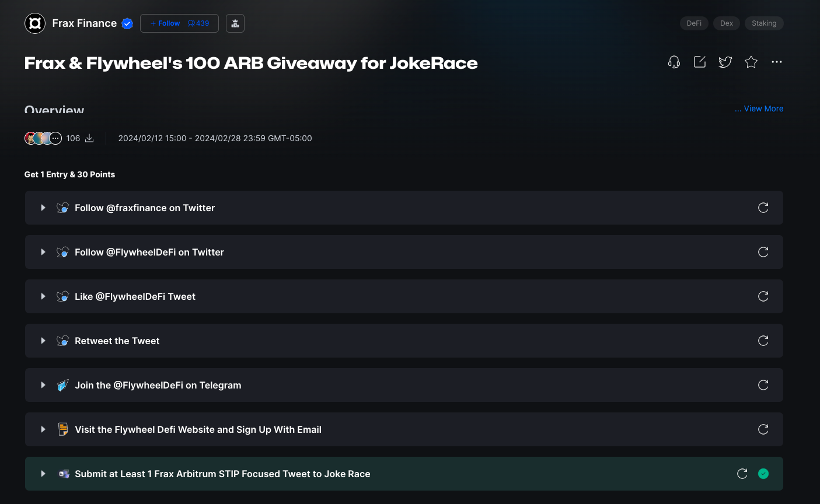Image resolution: width=820 pixels, height=504 pixels.
Task: Refresh Like @FlywheelDeFi Tweet task
Action: [x=763, y=296]
